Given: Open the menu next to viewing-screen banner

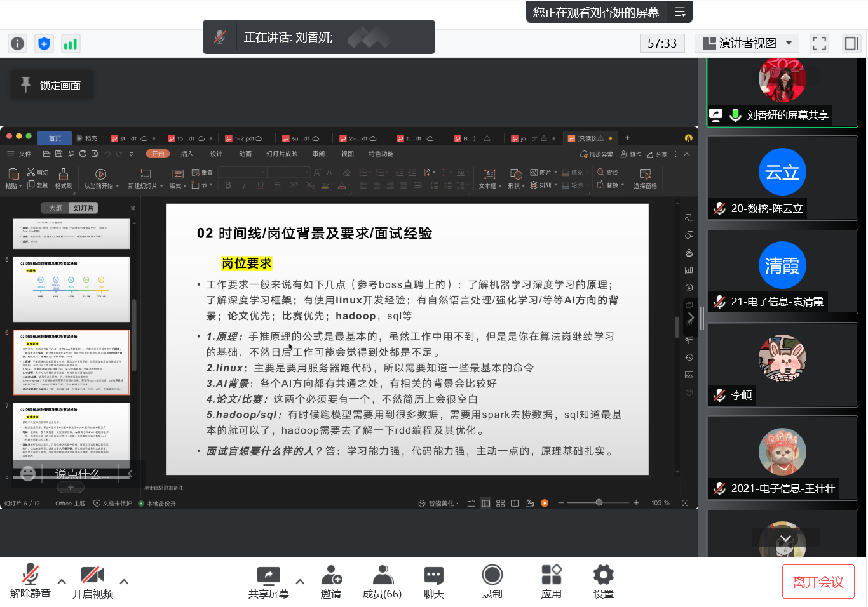Looking at the screenshot, I should [x=680, y=12].
